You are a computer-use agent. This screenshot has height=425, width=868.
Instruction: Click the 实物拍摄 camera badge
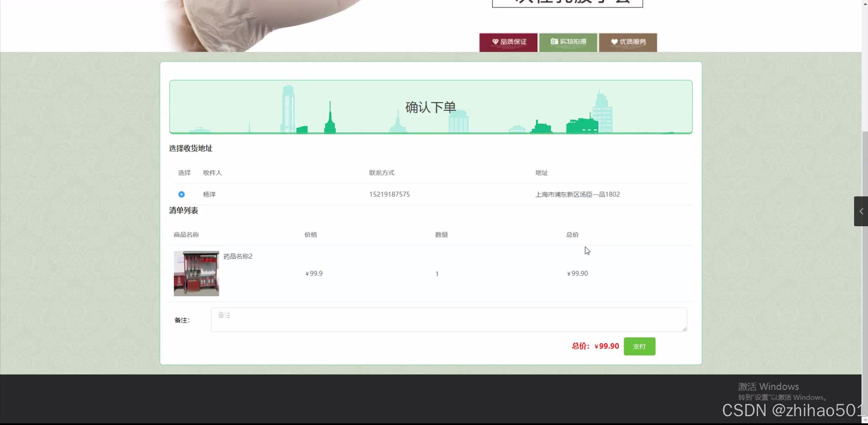(568, 42)
